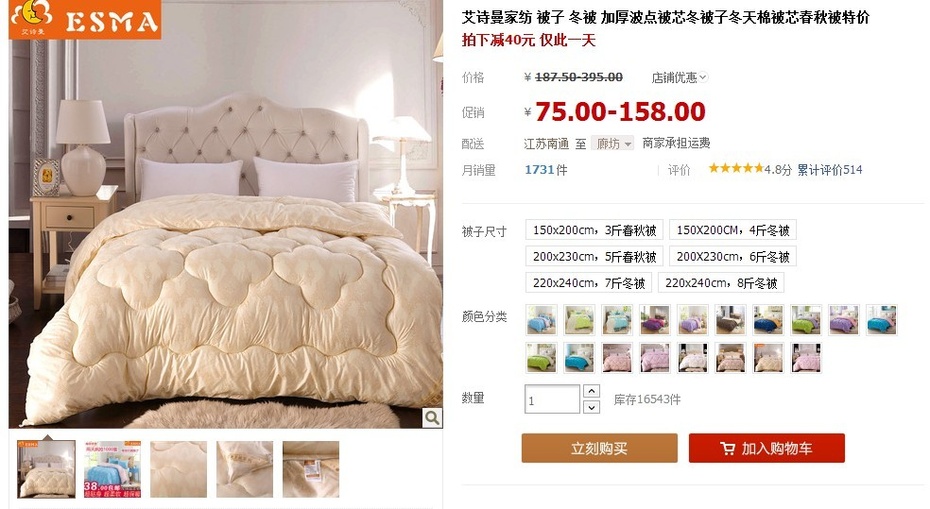Select the purple quilt color swatch in first row
930x509 pixels.
655,320
